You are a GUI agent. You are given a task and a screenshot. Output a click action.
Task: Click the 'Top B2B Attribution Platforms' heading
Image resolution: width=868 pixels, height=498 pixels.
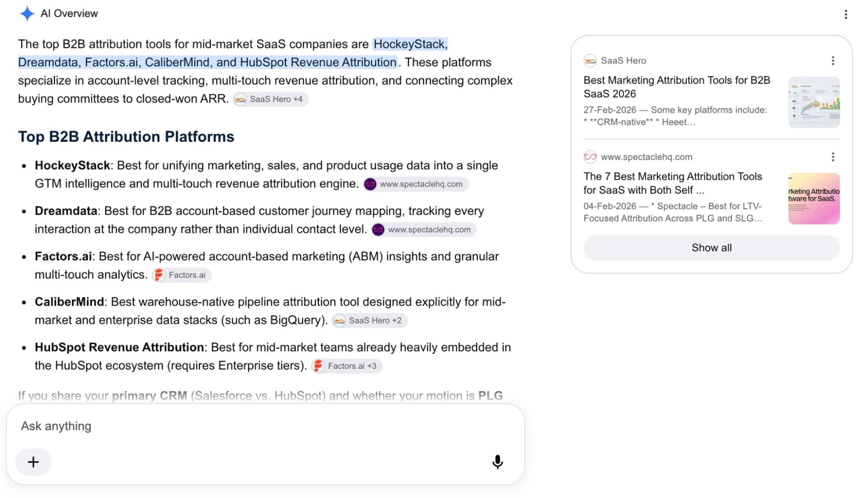126,137
